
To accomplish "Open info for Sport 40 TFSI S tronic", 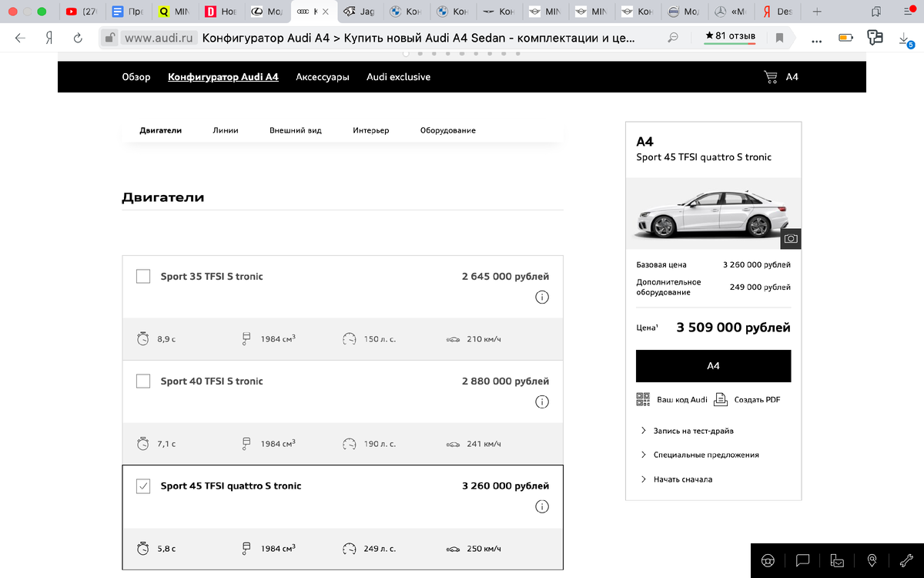I will tap(541, 402).
